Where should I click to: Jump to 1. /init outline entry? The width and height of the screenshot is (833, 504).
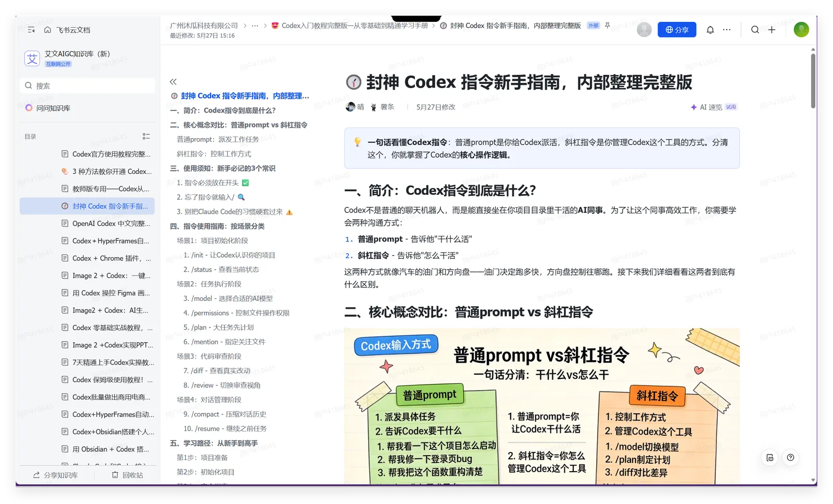(x=229, y=255)
